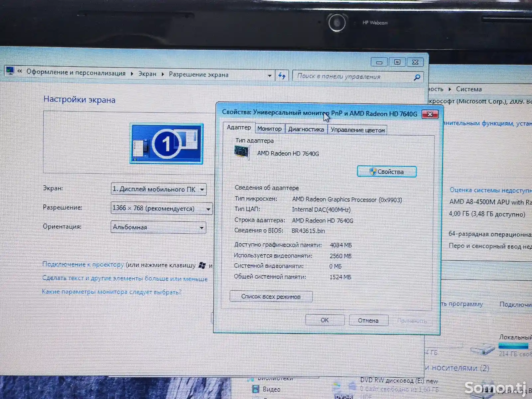
Task: Open Подключение к проектору link
Action: pyautogui.click(x=83, y=264)
